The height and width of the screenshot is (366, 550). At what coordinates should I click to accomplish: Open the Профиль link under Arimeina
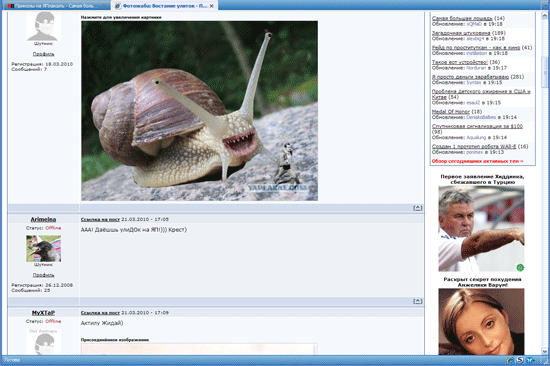(43, 275)
